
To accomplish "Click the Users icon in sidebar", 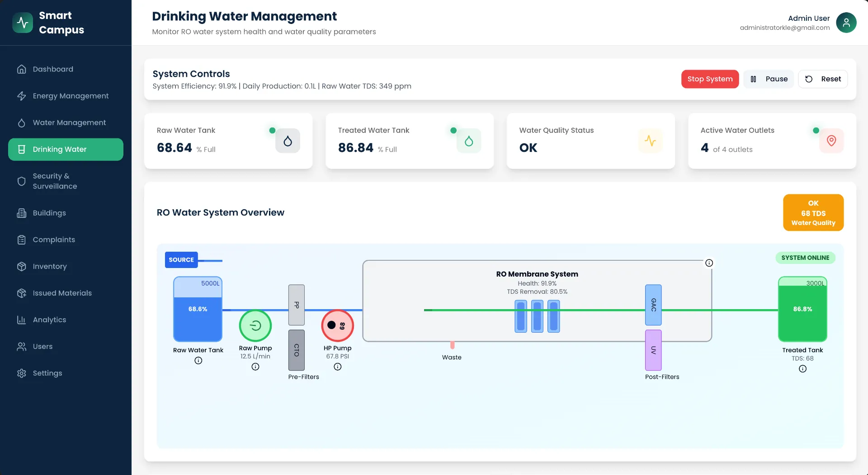I will coord(22,346).
